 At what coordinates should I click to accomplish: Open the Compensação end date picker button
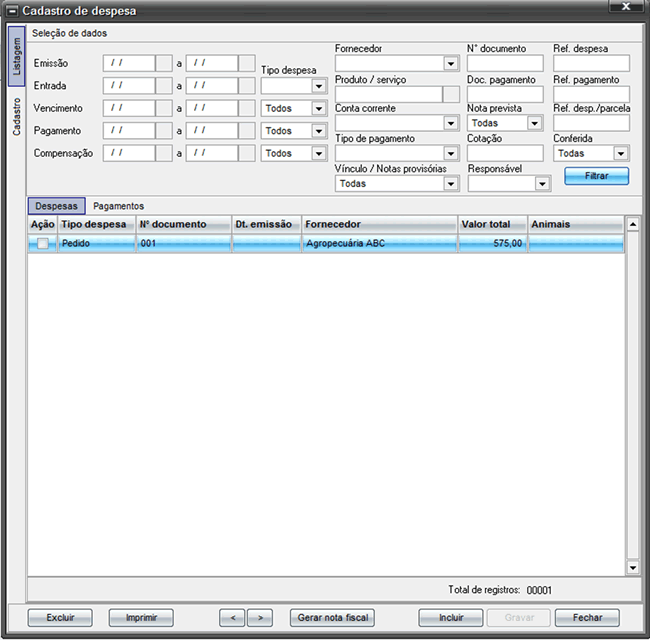click(x=247, y=153)
